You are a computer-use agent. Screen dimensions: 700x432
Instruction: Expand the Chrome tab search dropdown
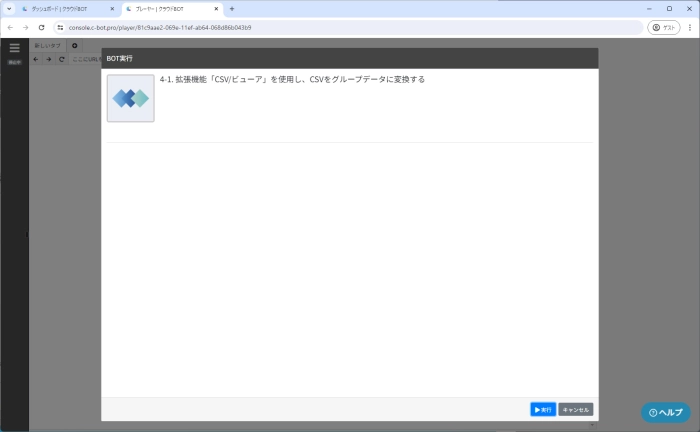coord(8,8)
